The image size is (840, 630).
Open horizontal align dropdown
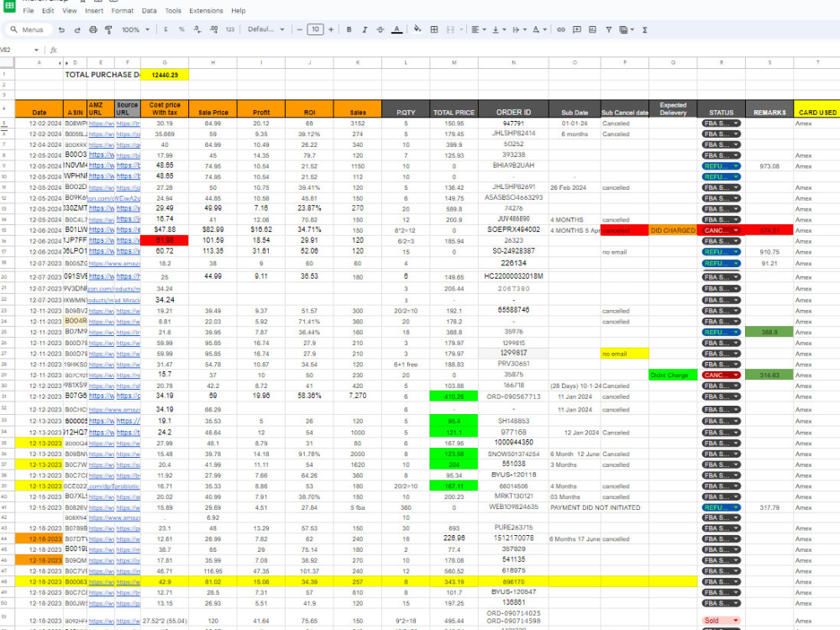coord(479,30)
